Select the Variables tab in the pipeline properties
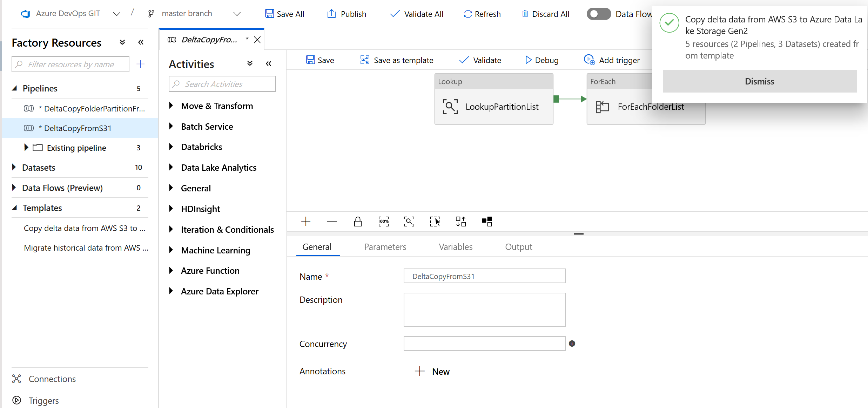Screen dimensions: 868x408 click(x=456, y=246)
